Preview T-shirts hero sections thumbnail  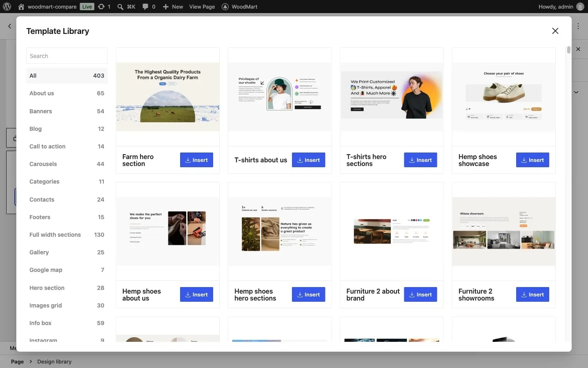tap(392, 97)
